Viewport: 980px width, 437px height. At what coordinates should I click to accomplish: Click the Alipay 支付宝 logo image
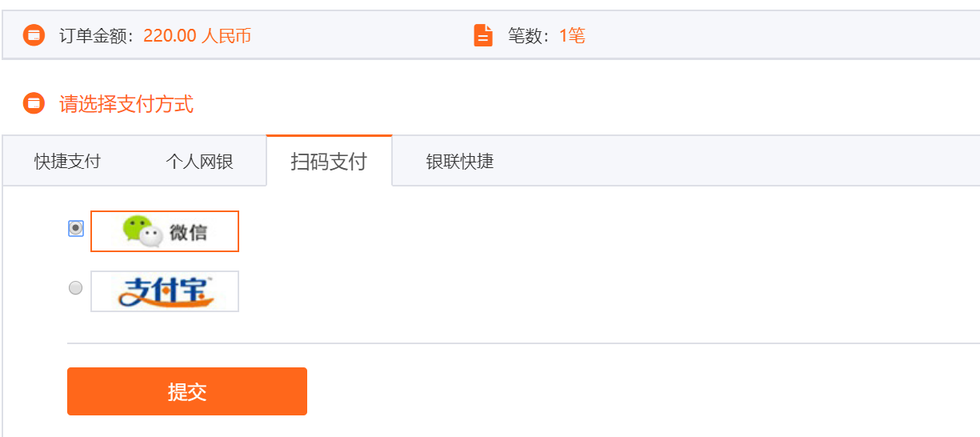165,291
